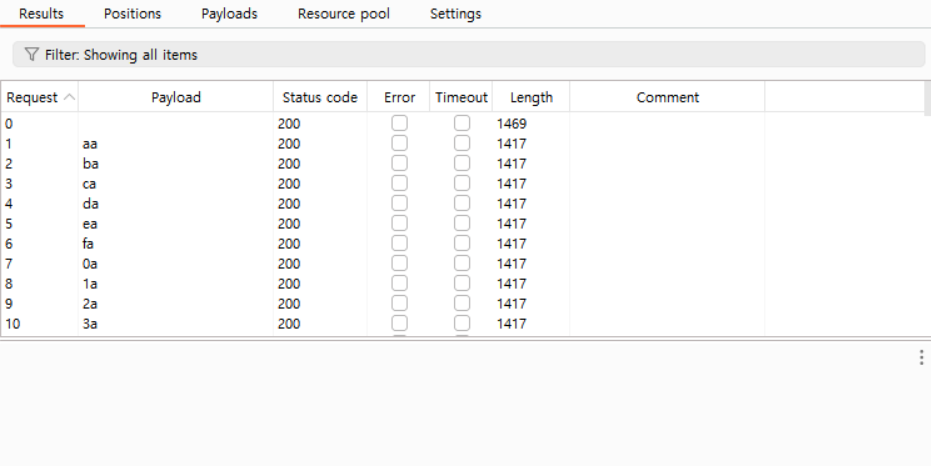Select the payload cell '3a'
931x466 pixels.
point(90,324)
